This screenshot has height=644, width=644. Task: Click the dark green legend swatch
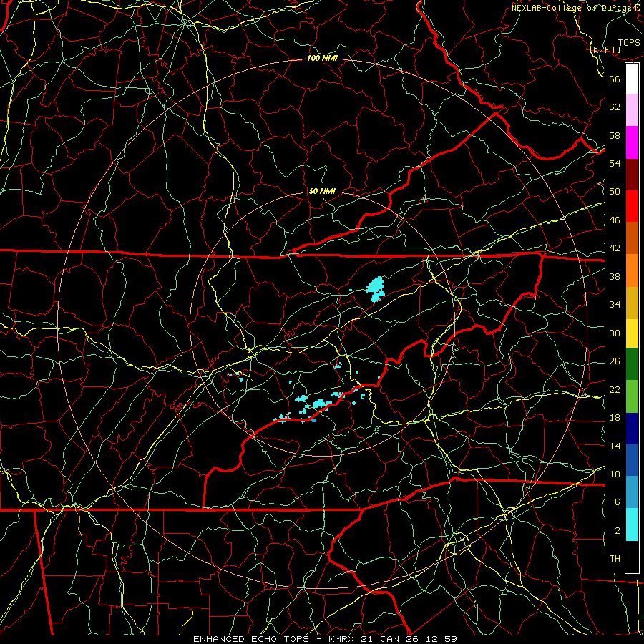632,364
